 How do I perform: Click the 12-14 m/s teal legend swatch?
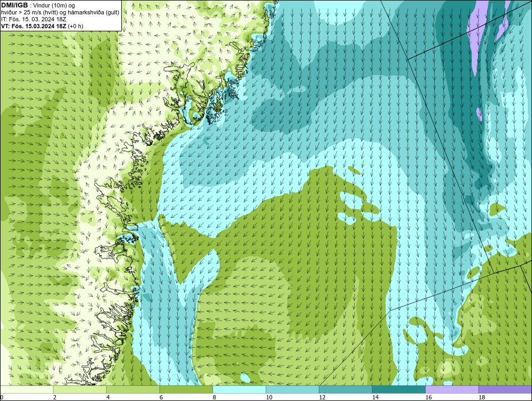point(345,389)
